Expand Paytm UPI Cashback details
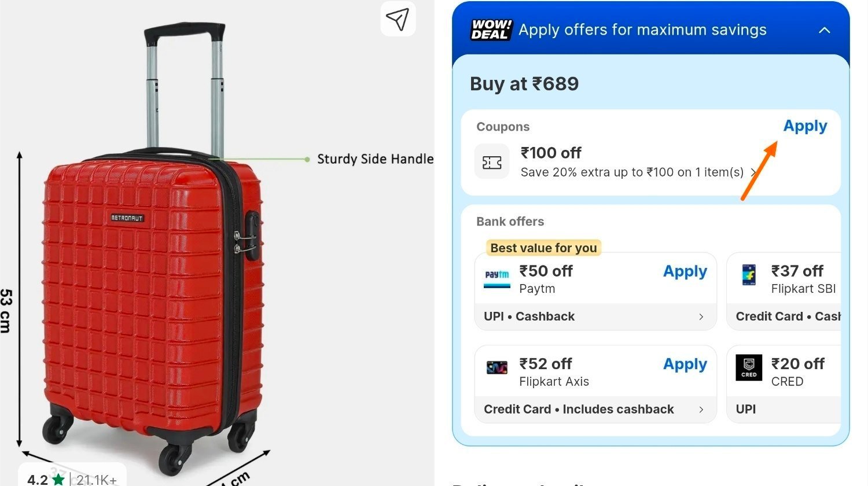 click(595, 316)
